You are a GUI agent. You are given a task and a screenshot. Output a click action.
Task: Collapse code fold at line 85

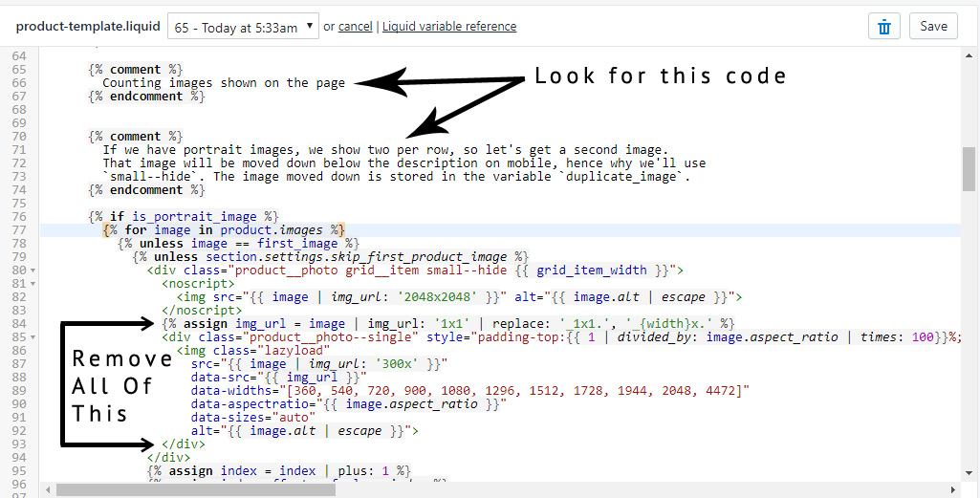pos(33,337)
